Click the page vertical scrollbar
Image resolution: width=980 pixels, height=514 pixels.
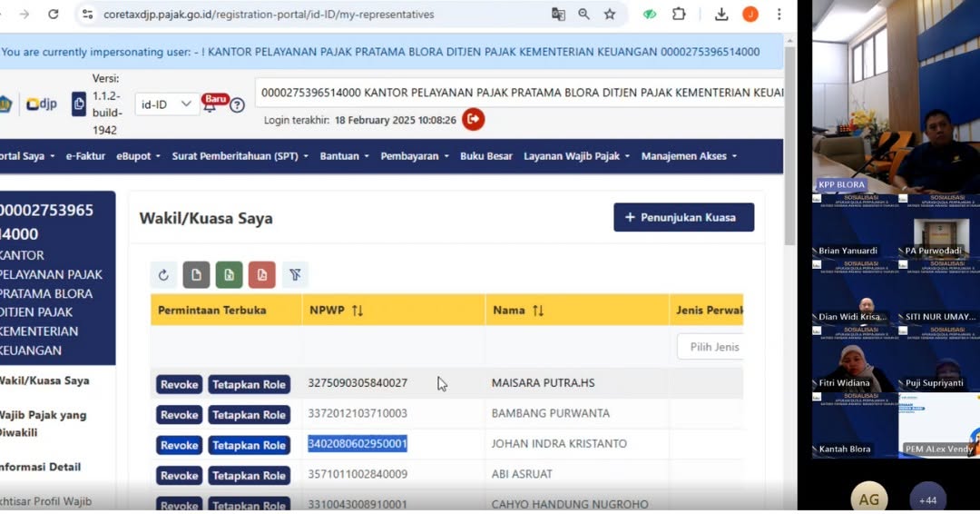pos(790,145)
